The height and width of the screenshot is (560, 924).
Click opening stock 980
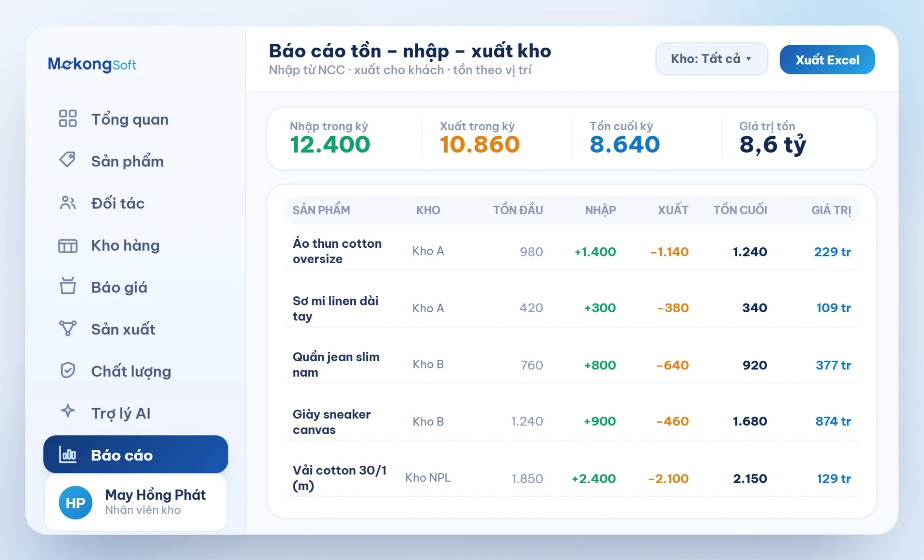(531, 252)
